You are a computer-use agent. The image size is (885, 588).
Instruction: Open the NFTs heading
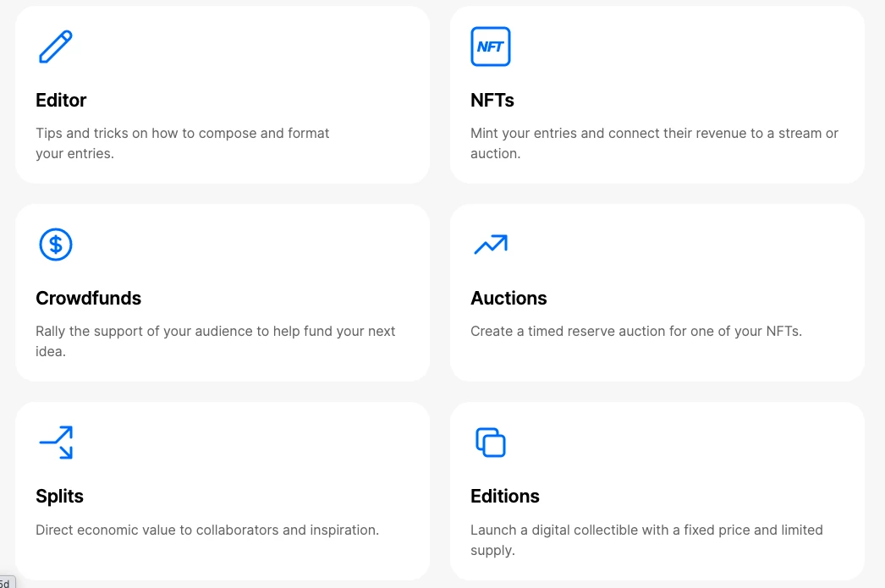click(492, 100)
